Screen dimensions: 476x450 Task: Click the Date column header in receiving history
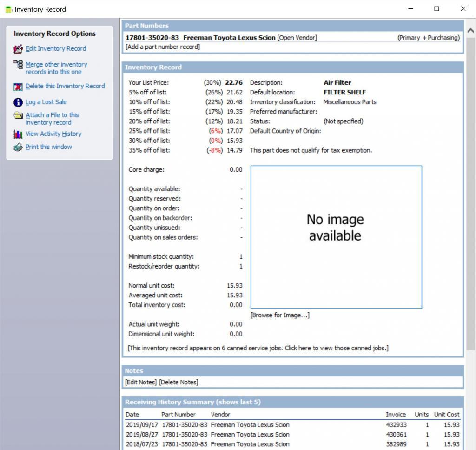point(132,415)
